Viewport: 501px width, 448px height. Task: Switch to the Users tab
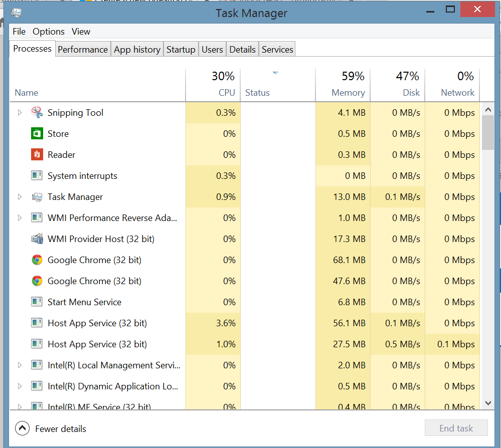point(212,50)
